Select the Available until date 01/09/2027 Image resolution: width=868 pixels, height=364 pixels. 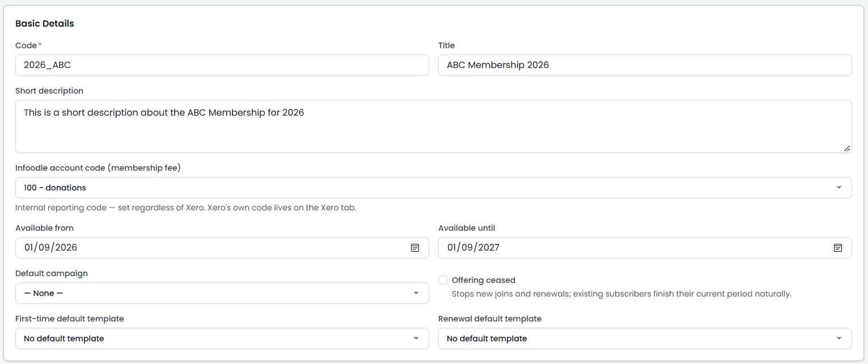645,248
